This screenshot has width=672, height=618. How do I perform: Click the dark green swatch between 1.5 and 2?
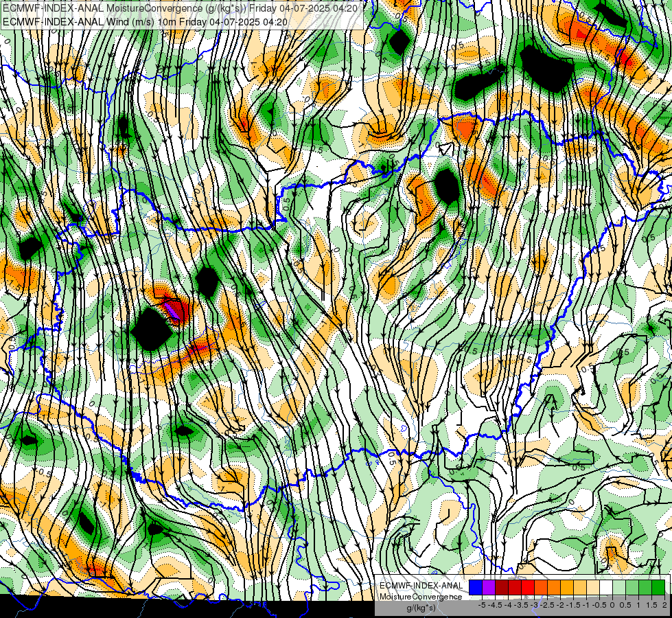[658, 588]
